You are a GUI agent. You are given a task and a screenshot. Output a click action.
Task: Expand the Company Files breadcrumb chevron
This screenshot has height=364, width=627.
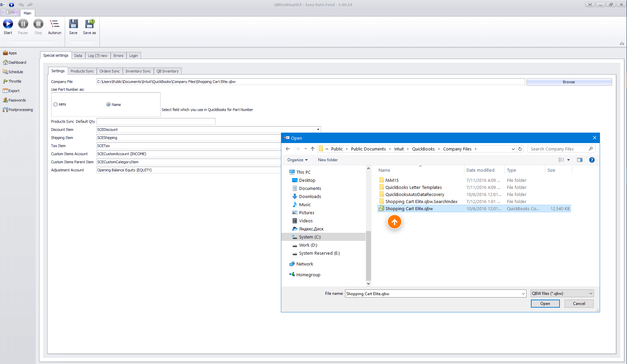click(476, 149)
